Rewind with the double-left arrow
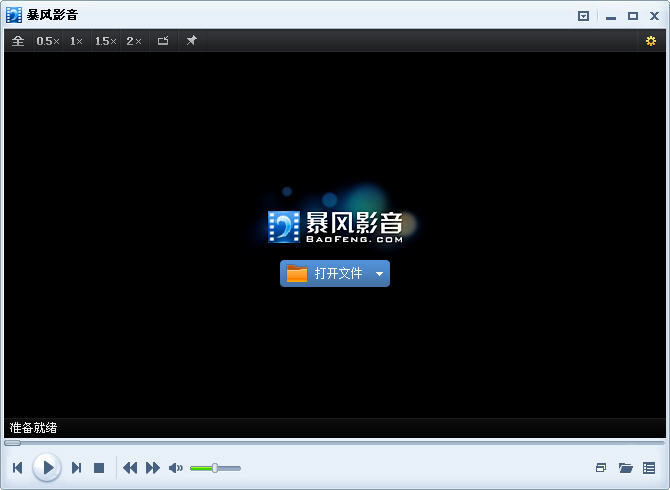The width and height of the screenshot is (670, 490). click(x=130, y=468)
